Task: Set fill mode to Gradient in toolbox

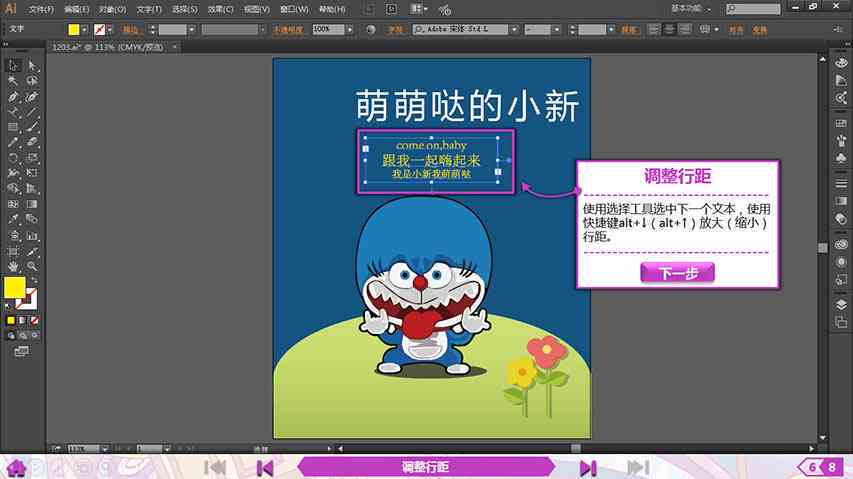Action: coord(22,321)
